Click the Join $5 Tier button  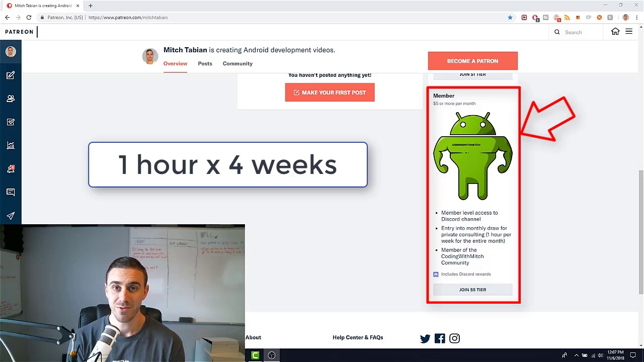click(x=472, y=290)
